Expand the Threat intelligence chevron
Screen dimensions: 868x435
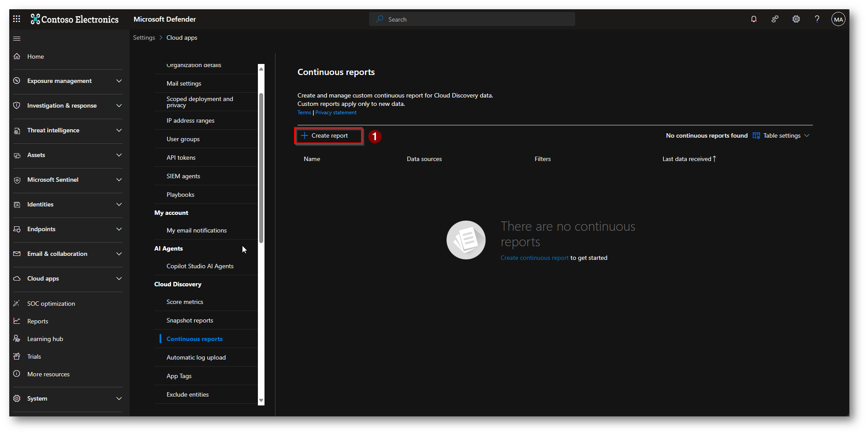[119, 130]
